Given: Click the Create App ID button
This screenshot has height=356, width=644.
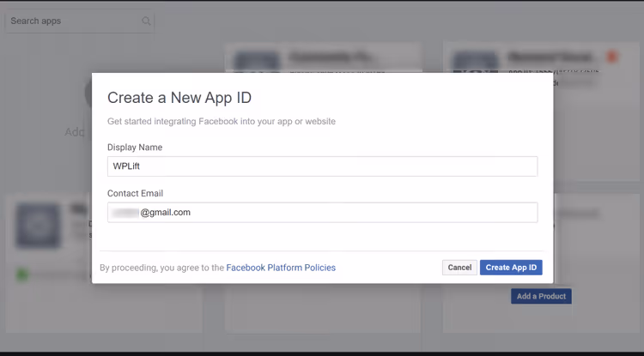Looking at the screenshot, I should (511, 268).
